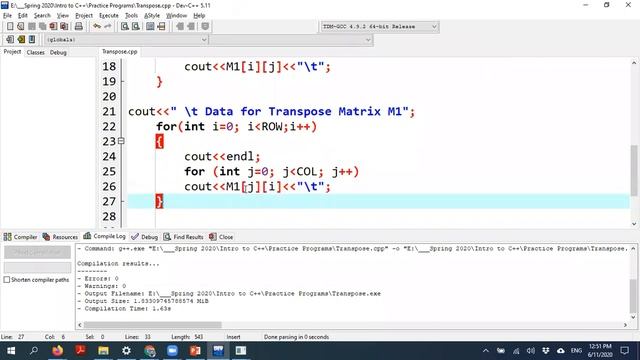Open the View menu
The image size is (640, 360).
62,16
